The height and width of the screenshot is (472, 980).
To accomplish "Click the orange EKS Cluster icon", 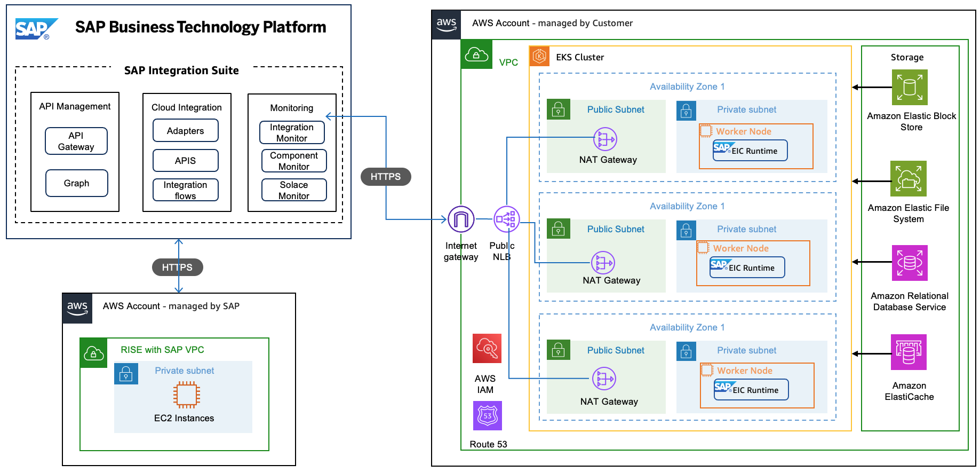I will [539, 56].
